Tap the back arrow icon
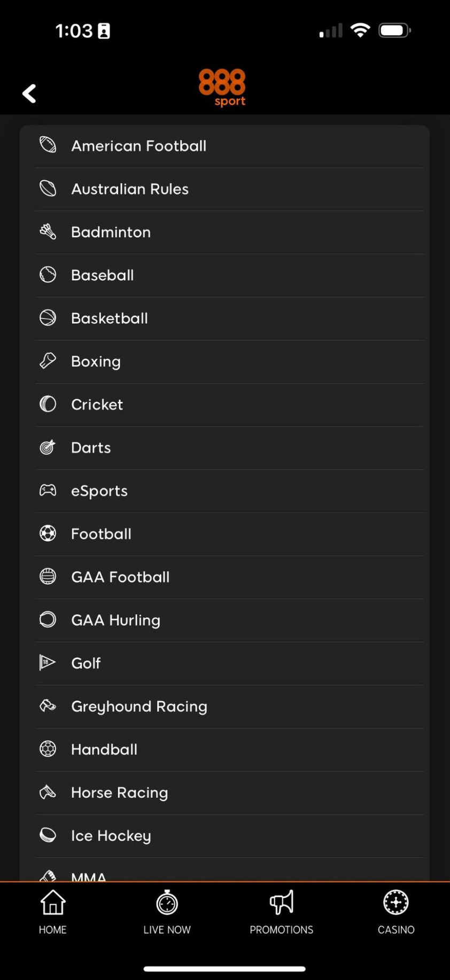The image size is (450, 980). coord(29,94)
